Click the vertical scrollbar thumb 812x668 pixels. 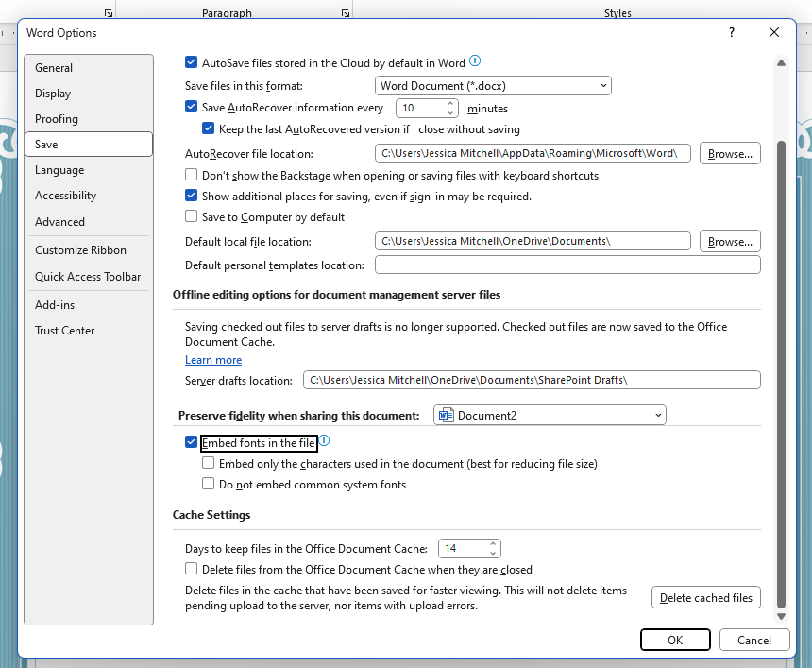click(x=782, y=374)
